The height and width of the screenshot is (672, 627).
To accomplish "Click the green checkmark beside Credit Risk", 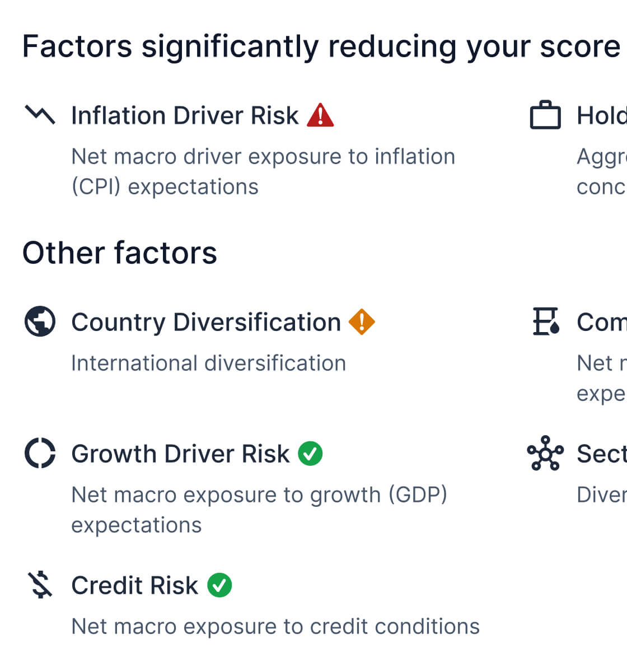I will (219, 585).
